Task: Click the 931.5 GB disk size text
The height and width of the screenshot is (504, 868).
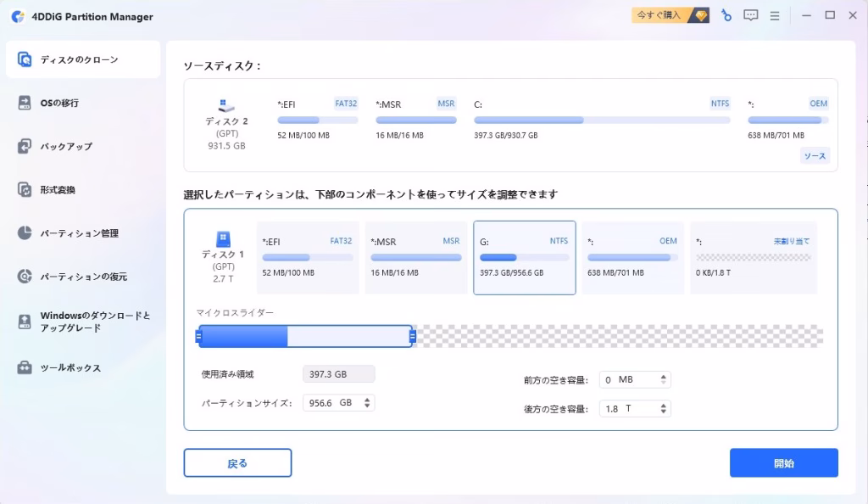Action: (226, 146)
